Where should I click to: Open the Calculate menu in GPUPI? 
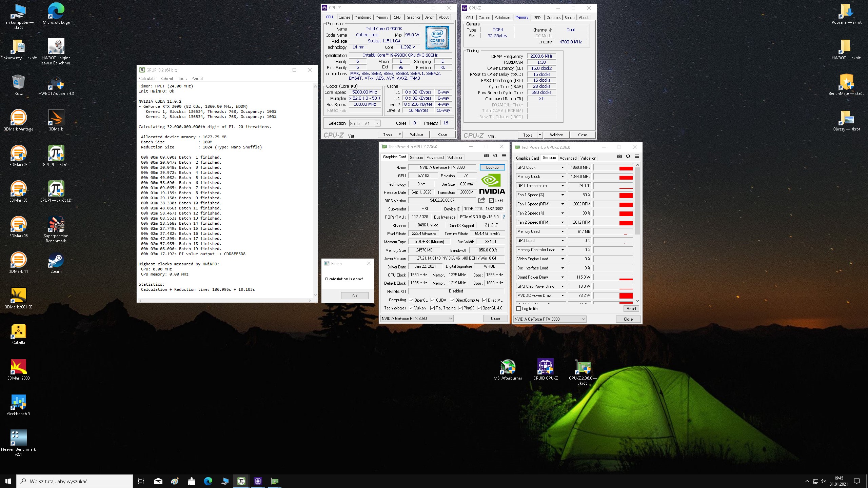[x=147, y=78]
